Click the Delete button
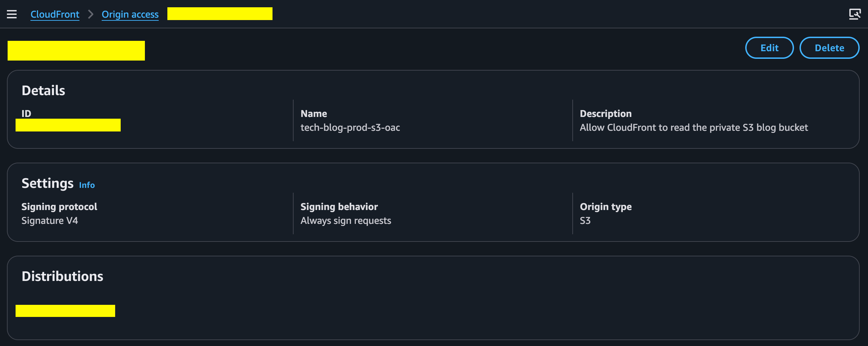The width and height of the screenshot is (868, 346). (x=829, y=48)
